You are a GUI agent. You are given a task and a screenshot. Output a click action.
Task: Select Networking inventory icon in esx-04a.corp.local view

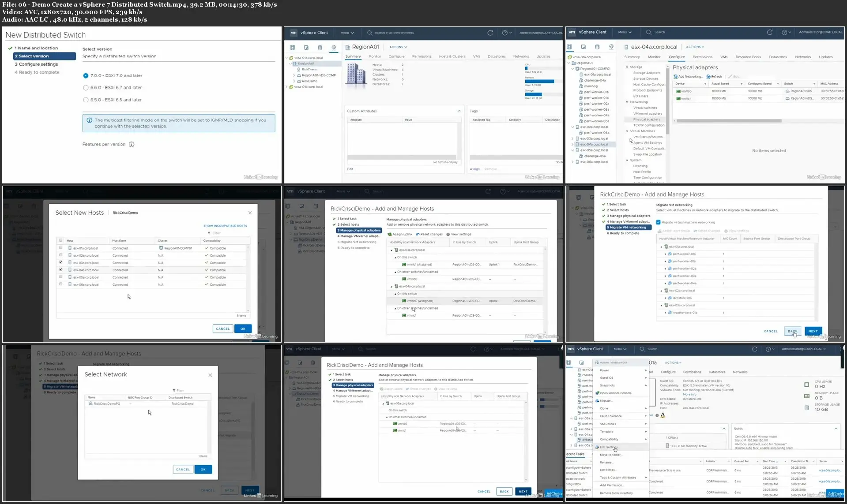click(x=611, y=47)
